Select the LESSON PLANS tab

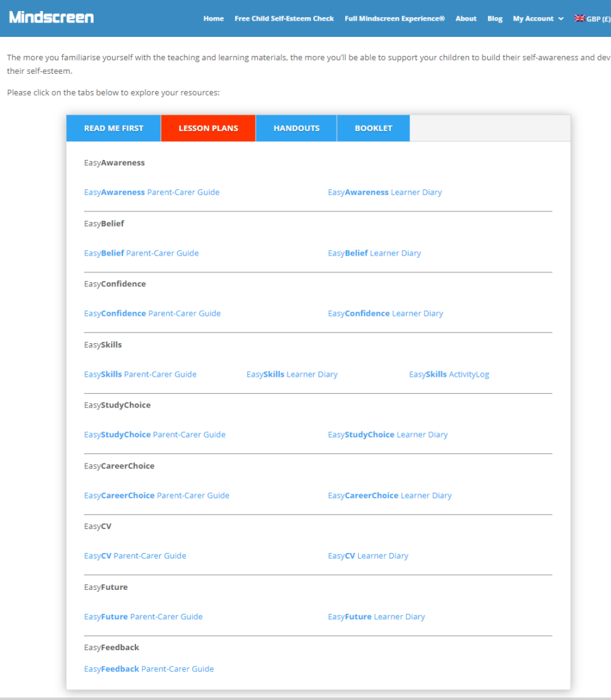208,128
